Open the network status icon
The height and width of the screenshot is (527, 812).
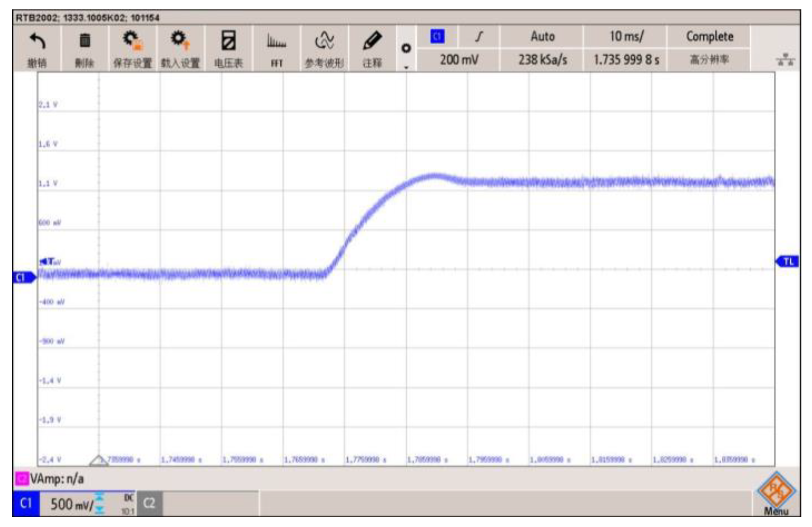pyautogui.click(x=785, y=60)
